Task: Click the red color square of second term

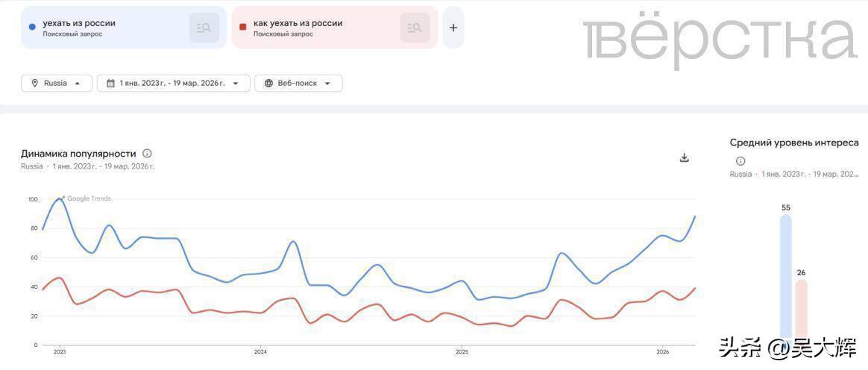Action: (242, 28)
